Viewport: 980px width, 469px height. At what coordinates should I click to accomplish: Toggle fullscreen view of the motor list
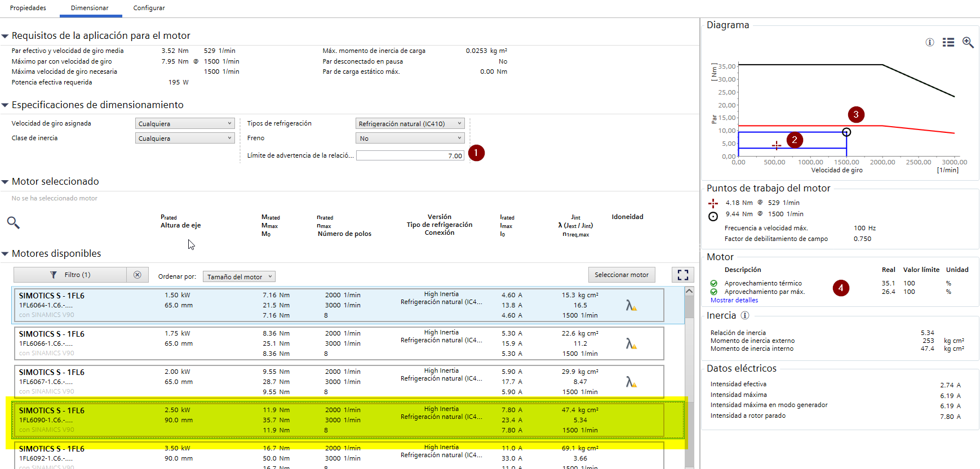(683, 275)
